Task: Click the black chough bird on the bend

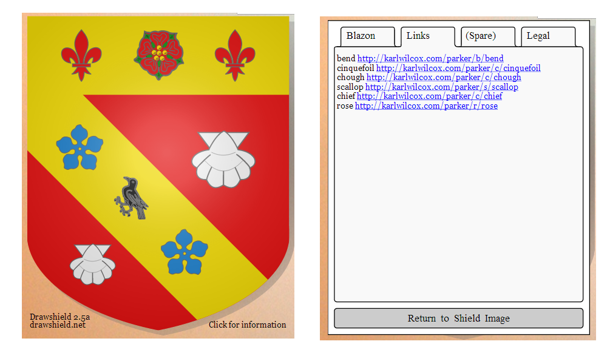Action: click(133, 198)
